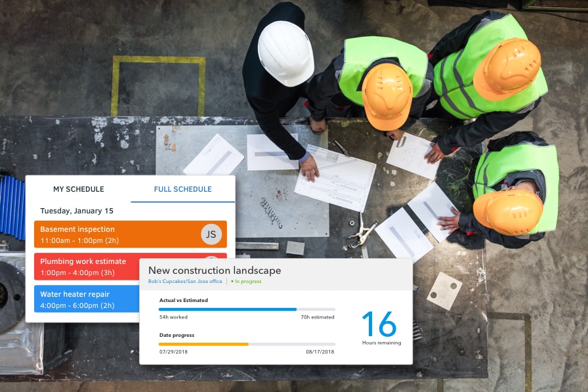Image resolution: width=588 pixels, height=392 pixels.
Task: Click the Date progress heading
Action: coord(176,335)
